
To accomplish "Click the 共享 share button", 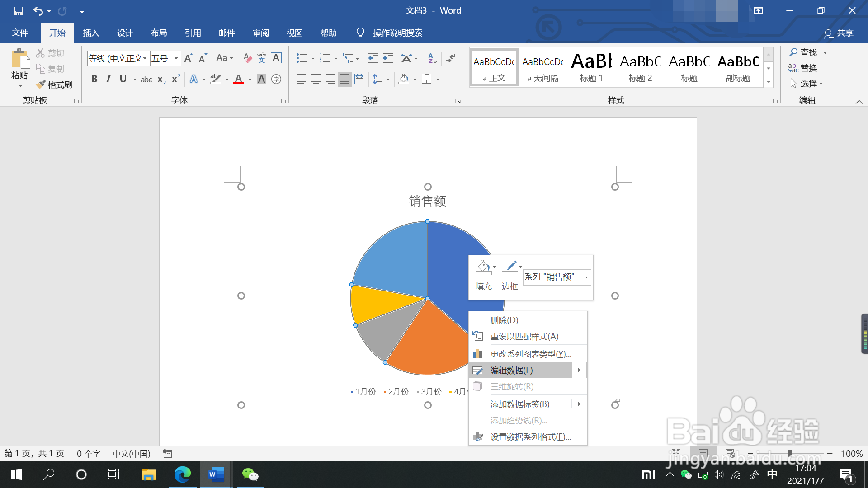I will [x=839, y=33].
